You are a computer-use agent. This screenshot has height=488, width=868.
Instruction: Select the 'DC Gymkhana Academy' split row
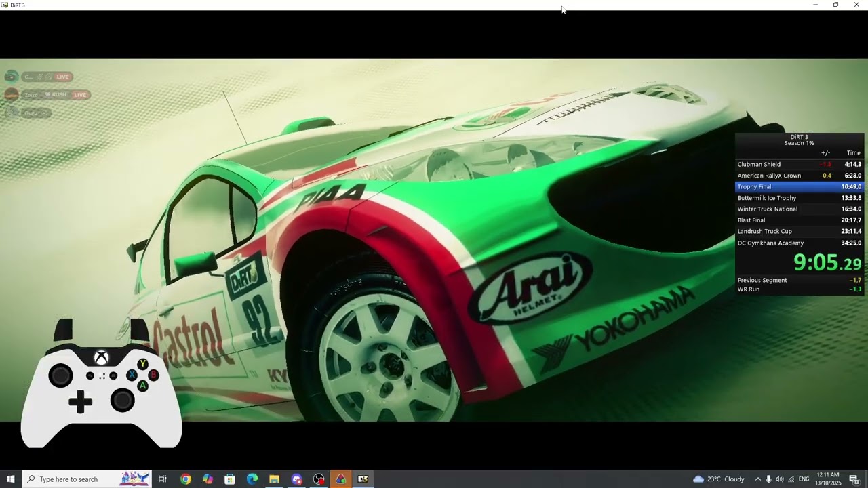799,243
